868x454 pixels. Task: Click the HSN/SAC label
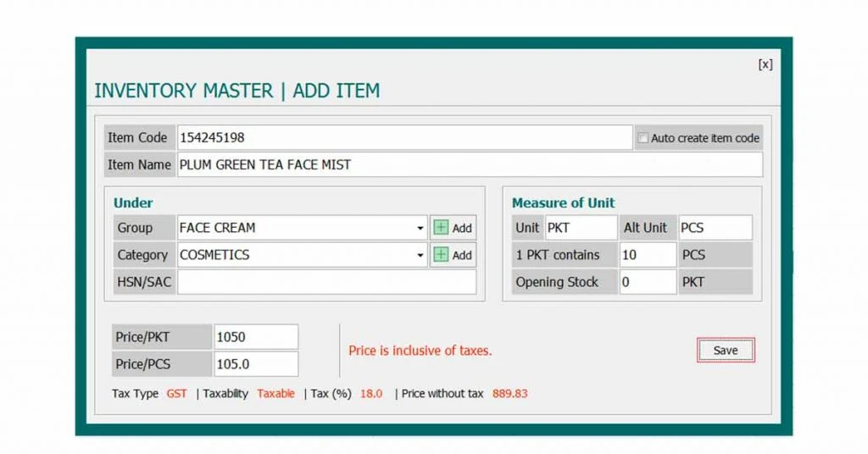pos(144,282)
